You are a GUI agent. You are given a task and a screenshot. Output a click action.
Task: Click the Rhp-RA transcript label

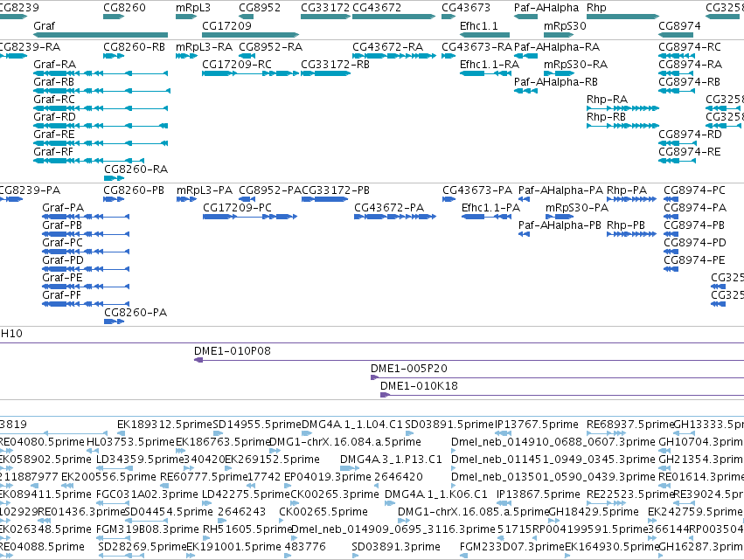click(x=607, y=100)
